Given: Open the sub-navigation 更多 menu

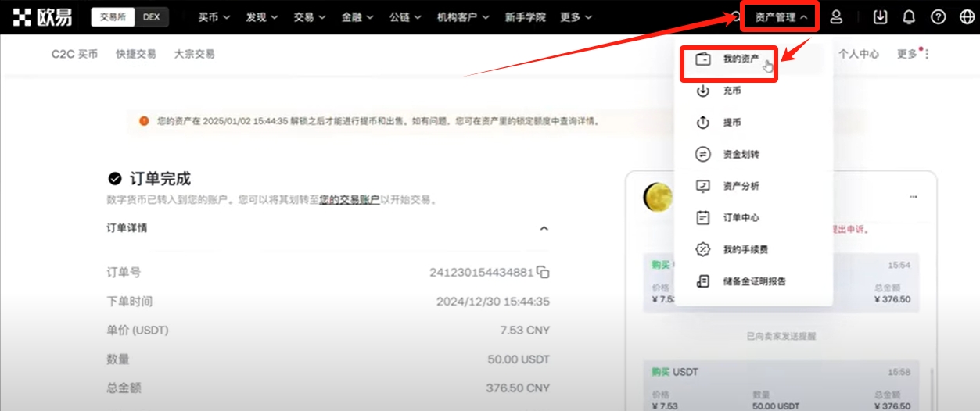Looking at the screenshot, I should (913, 55).
